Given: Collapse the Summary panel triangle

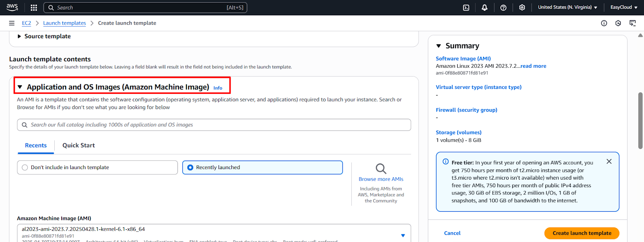Looking at the screenshot, I should pyautogui.click(x=439, y=46).
